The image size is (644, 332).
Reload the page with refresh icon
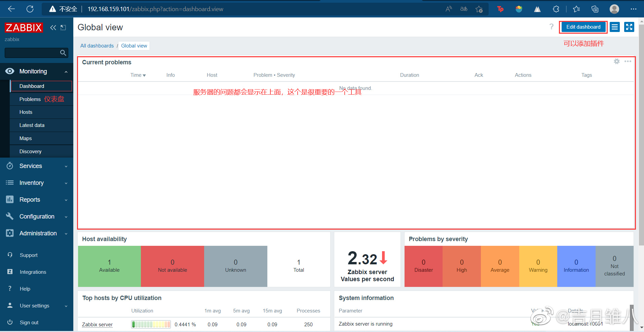click(x=30, y=9)
